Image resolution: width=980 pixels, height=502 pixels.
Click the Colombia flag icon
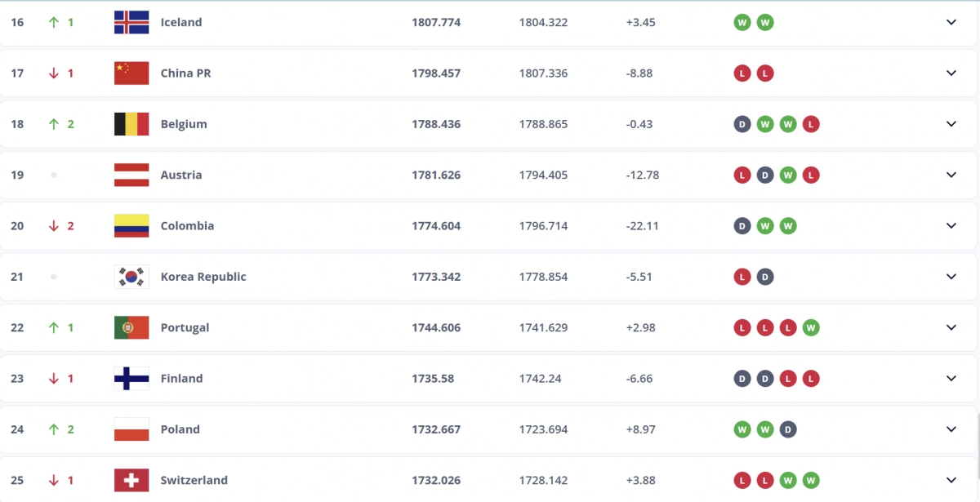coord(131,226)
